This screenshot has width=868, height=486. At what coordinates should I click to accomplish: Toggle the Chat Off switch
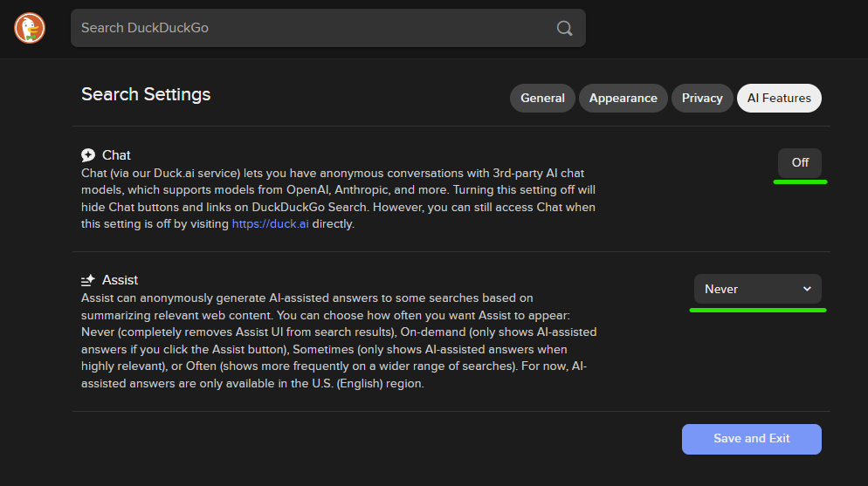pos(799,162)
